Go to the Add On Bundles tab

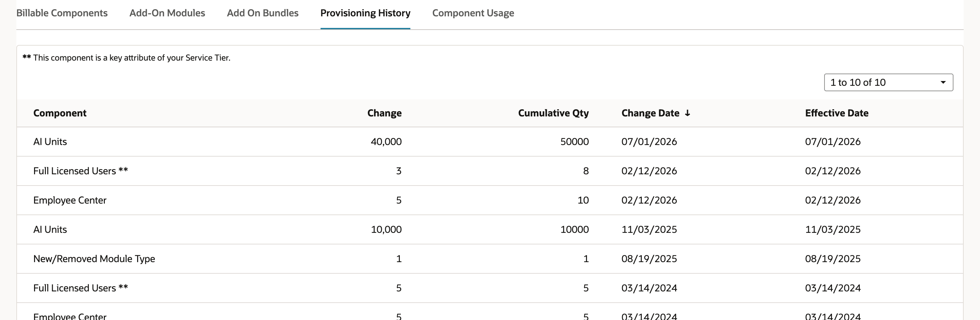coord(262,13)
